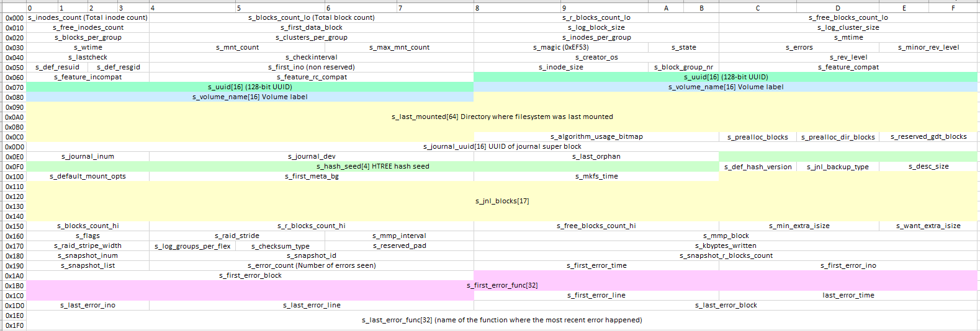
Task: Select the s_journal_uuid[16] cell
Action: [x=501, y=146]
